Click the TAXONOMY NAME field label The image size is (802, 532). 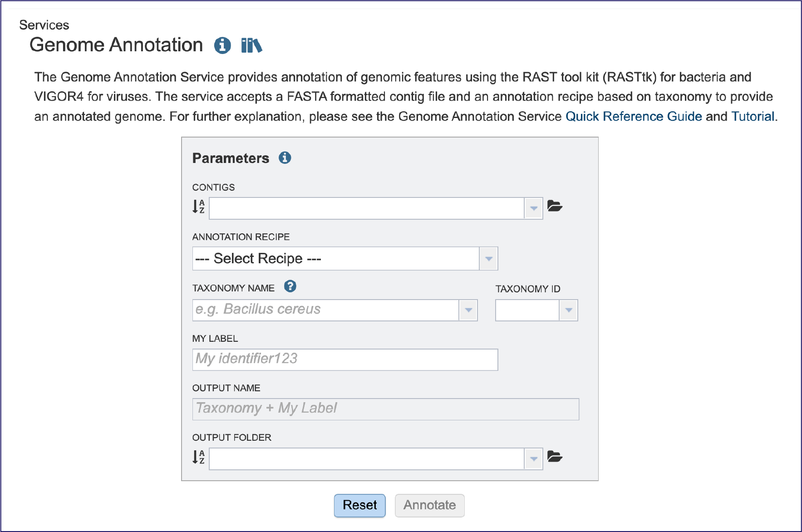tap(233, 288)
